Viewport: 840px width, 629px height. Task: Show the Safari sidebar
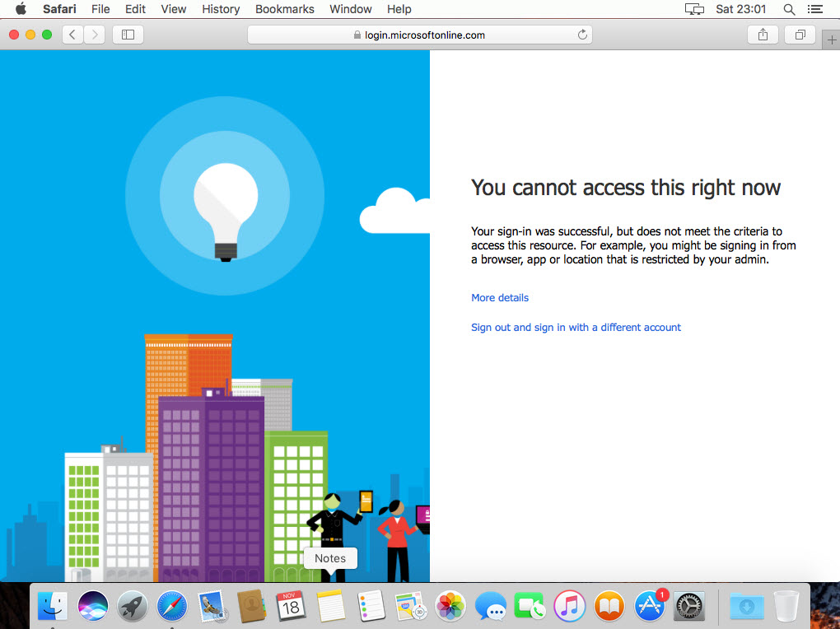[128, 35]
